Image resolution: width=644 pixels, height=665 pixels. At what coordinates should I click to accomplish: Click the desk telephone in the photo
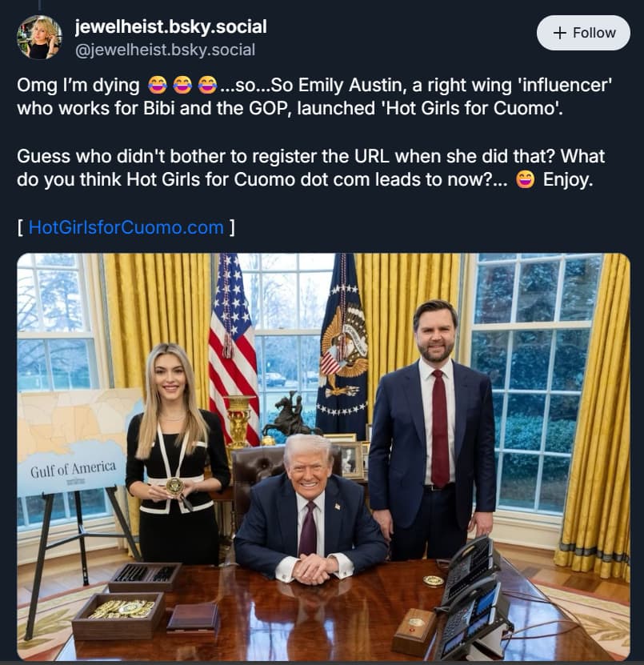470,598
